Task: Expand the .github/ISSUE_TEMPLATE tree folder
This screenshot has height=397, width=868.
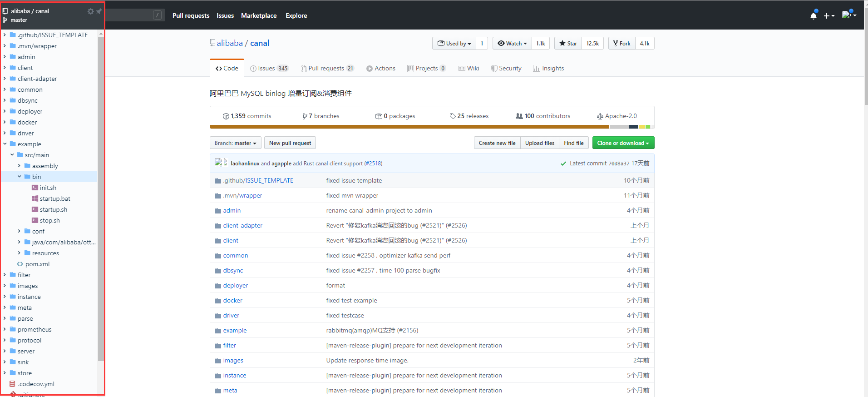Action: click(x=5, y=35)
